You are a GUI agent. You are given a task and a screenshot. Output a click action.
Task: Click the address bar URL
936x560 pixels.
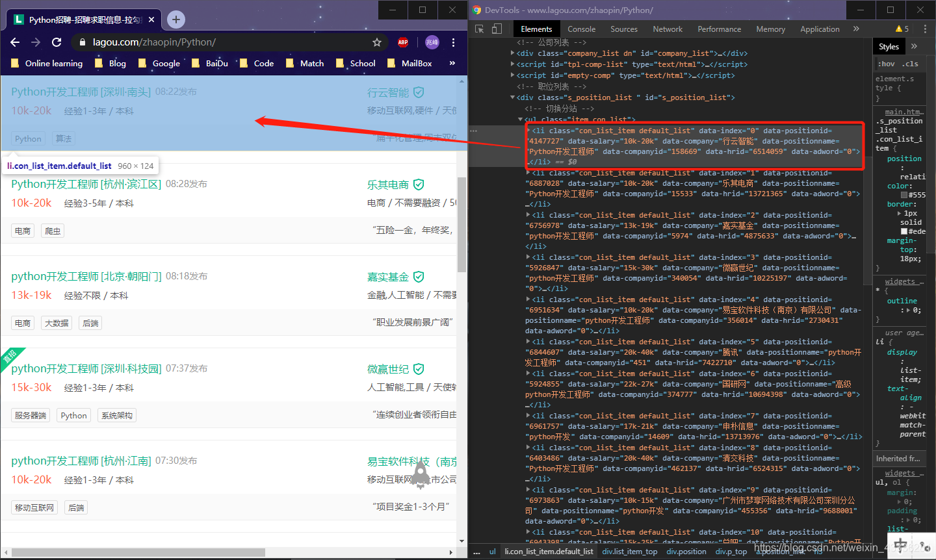(x=155, y=42)
